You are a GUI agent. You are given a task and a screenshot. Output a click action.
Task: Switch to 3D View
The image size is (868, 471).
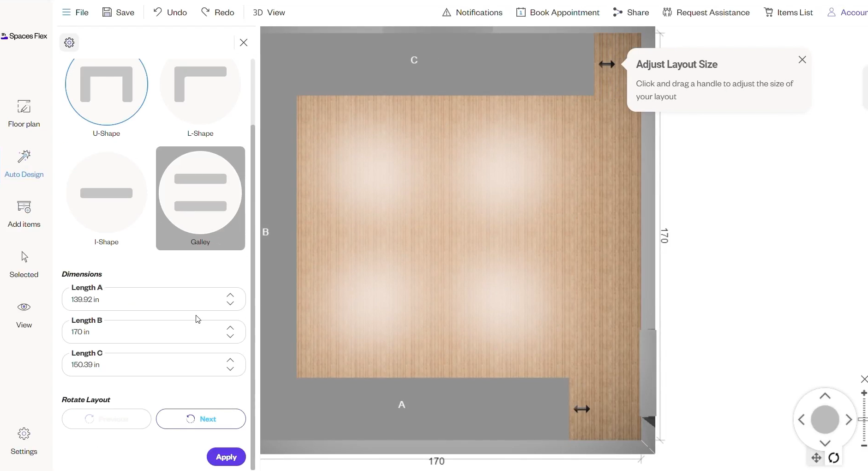269,12
